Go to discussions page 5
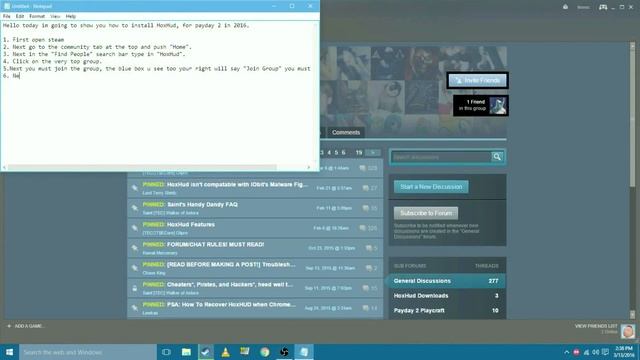The height and width of the screenshot is (360, 640). pos(336,153)
